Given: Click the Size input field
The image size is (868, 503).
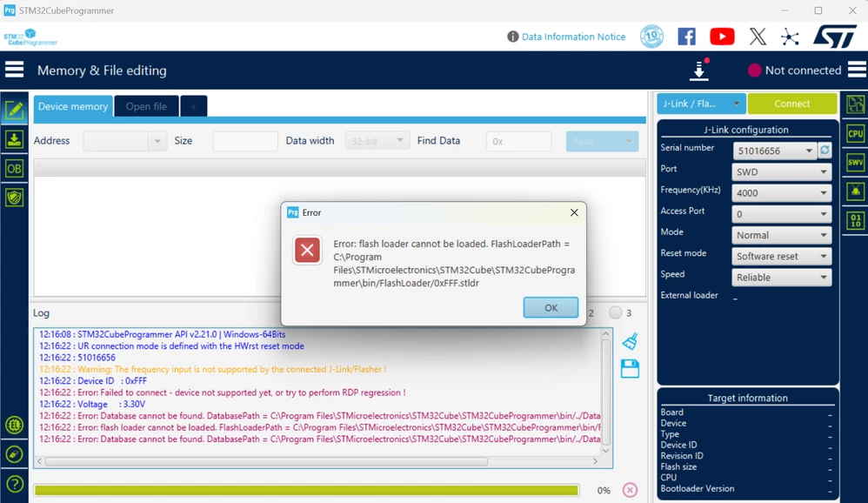Looking at the screenshot, I should (x=245, y=141).
